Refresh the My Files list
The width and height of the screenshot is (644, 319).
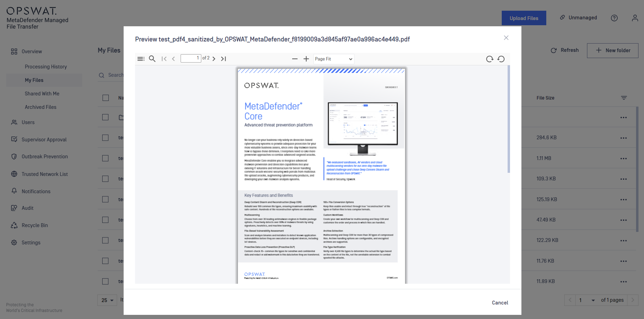[x=565, y=50]
